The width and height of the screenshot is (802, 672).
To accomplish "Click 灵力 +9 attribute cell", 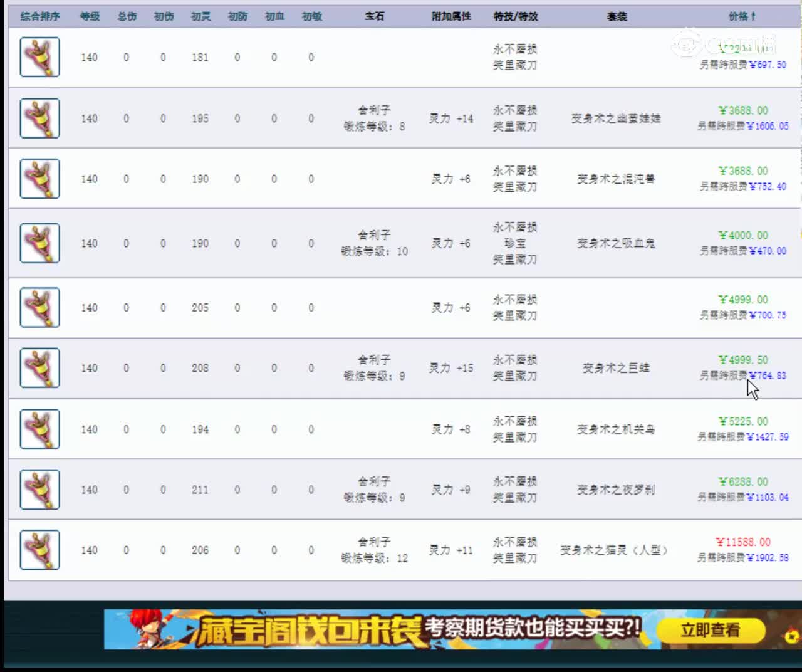I will pyautogui.click(x=451, y=490).
